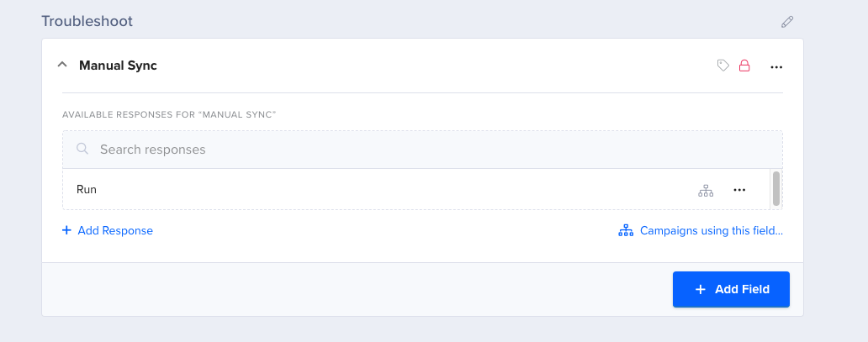Click the blue Add Field button
Image resolution: width=868 pixels, height=342 pixels.
coord(731,289)
